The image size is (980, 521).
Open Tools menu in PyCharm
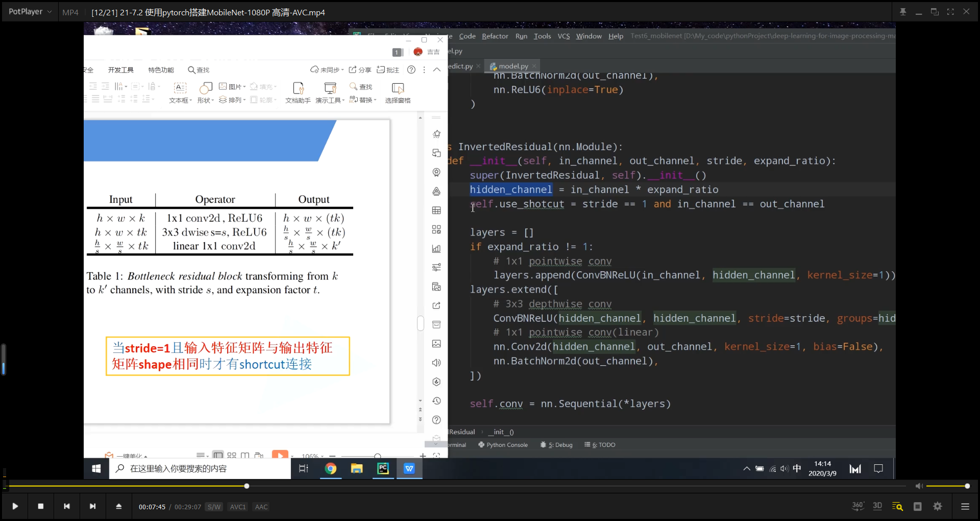[x=542, y=36]
